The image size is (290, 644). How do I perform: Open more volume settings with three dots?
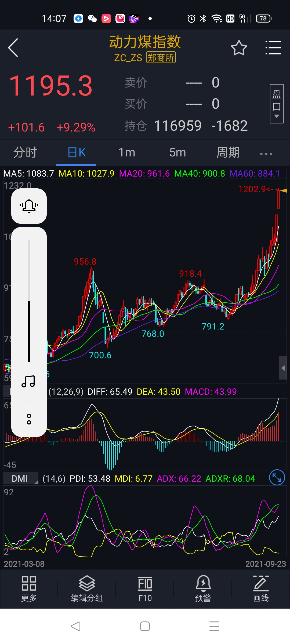[x=29, y=419]
